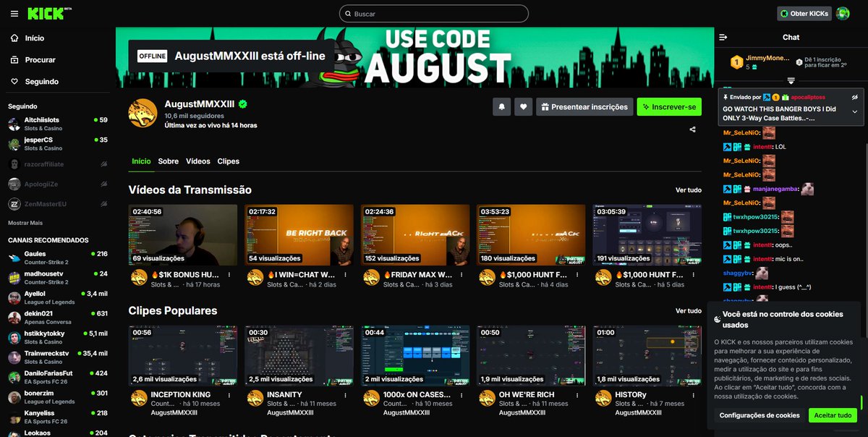The height and width of the screenshot is (437, 868).
Task: Open the 02:17:32 video thumbnail
Action: pyautogui.click(x=299, y=234)
